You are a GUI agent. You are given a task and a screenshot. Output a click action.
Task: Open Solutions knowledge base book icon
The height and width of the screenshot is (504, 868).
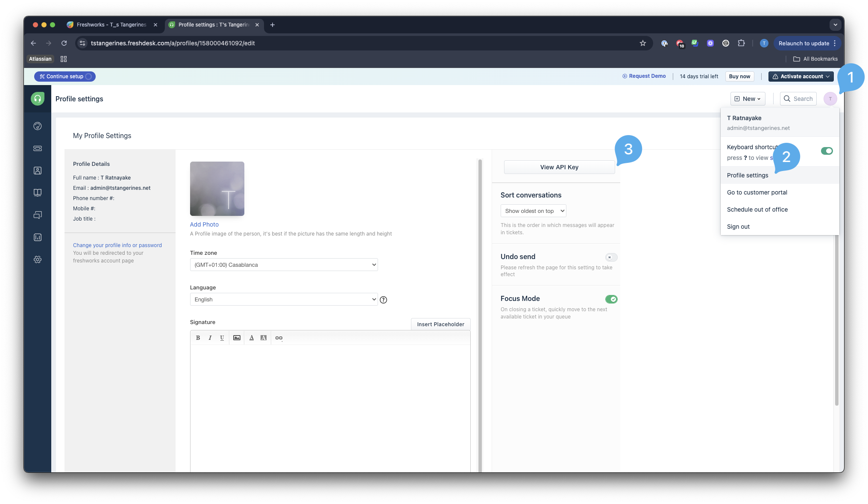coord(38,193)
